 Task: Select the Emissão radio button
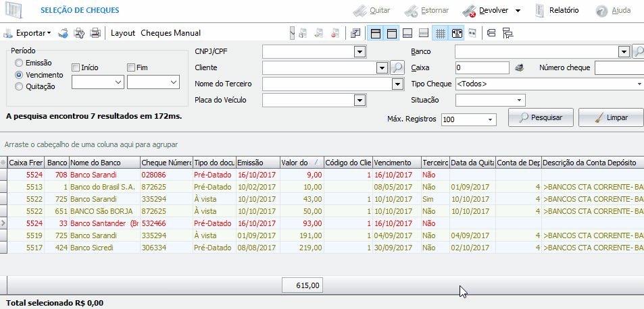point(18,63)
